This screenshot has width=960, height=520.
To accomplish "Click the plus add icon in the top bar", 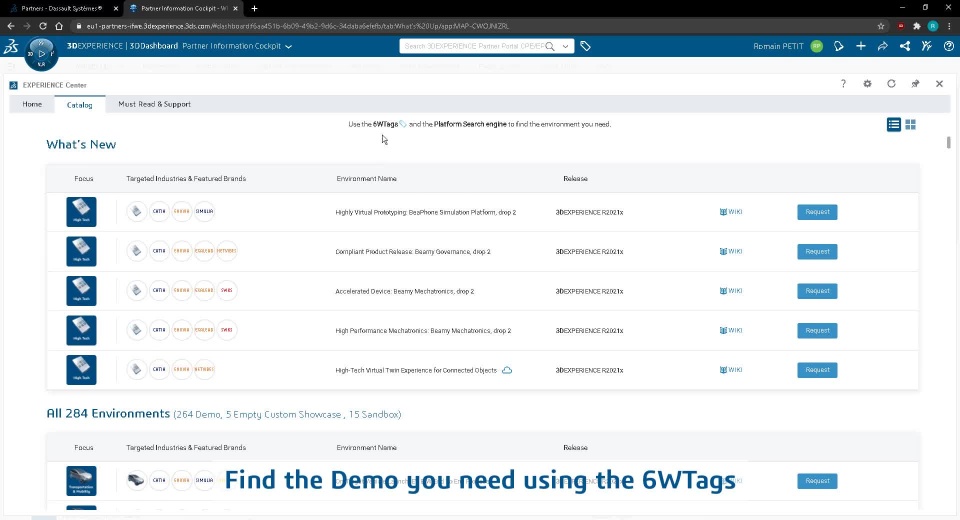I will pyautogui.click(x=861, y=46).
